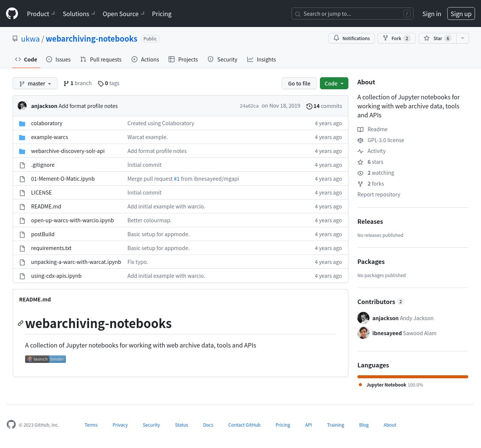
Task: Open the ukwa owner link
Action: 30,39
